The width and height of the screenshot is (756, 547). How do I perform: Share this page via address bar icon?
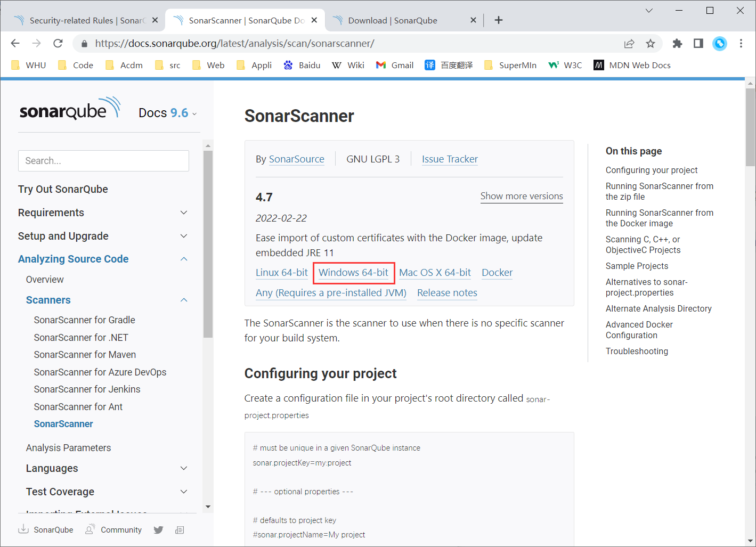click(x=629, y=44)
